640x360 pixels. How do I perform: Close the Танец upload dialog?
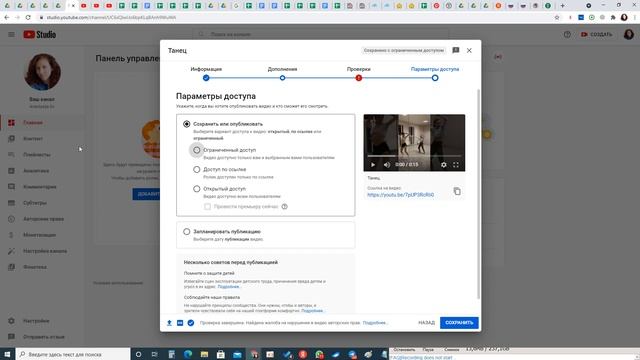[469, 50]
